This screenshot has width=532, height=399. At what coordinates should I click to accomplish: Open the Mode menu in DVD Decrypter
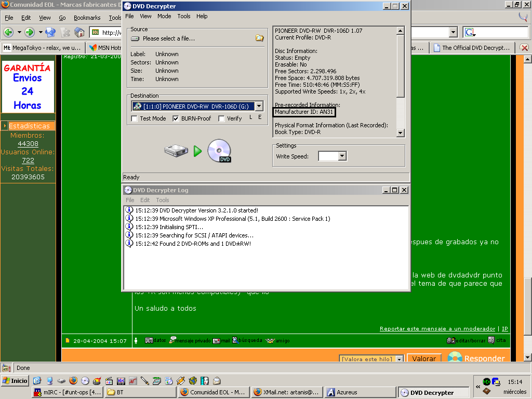pos(164,16)
